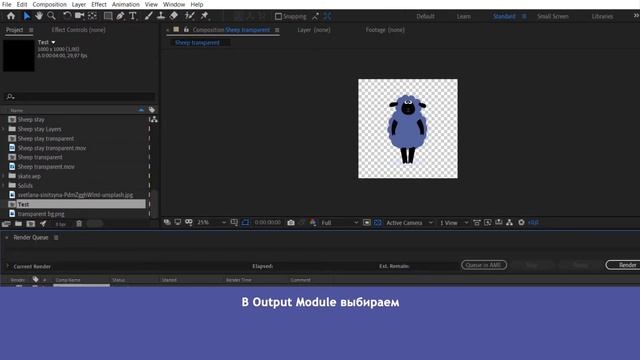Viewport: 640px width, 360px height.
Task: Click the Queue in AME button
Action: click(x=484, y=265)
